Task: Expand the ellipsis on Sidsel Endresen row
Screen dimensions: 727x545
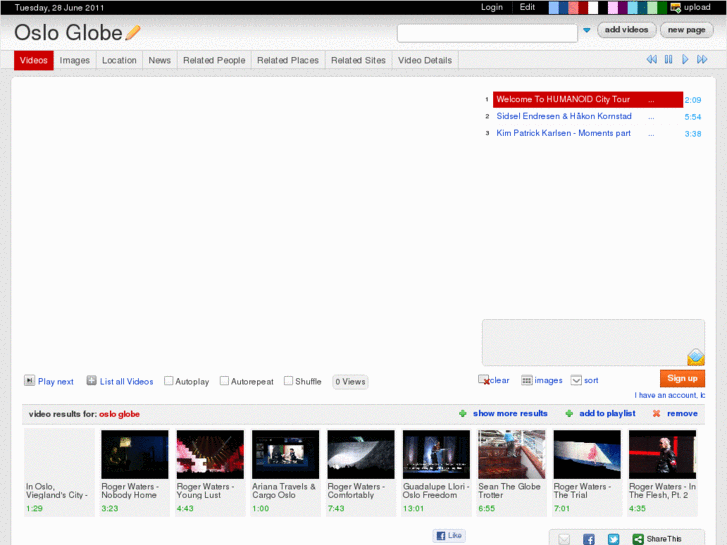Action: coord(651,117)
